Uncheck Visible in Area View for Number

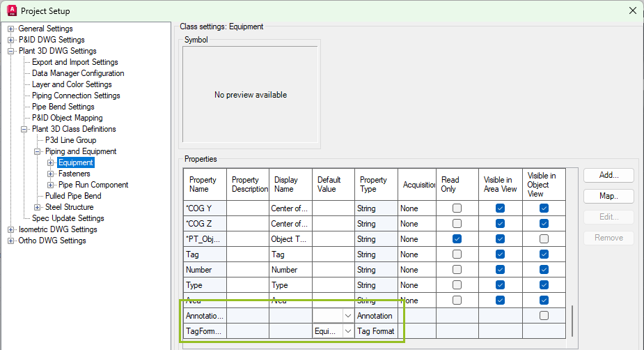tap(500, 270)
